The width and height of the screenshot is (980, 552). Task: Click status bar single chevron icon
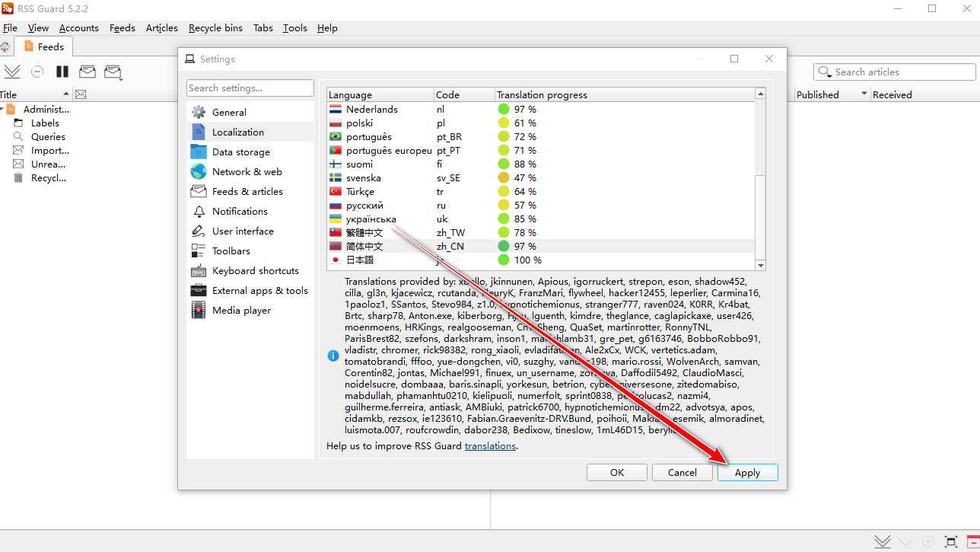905,541
